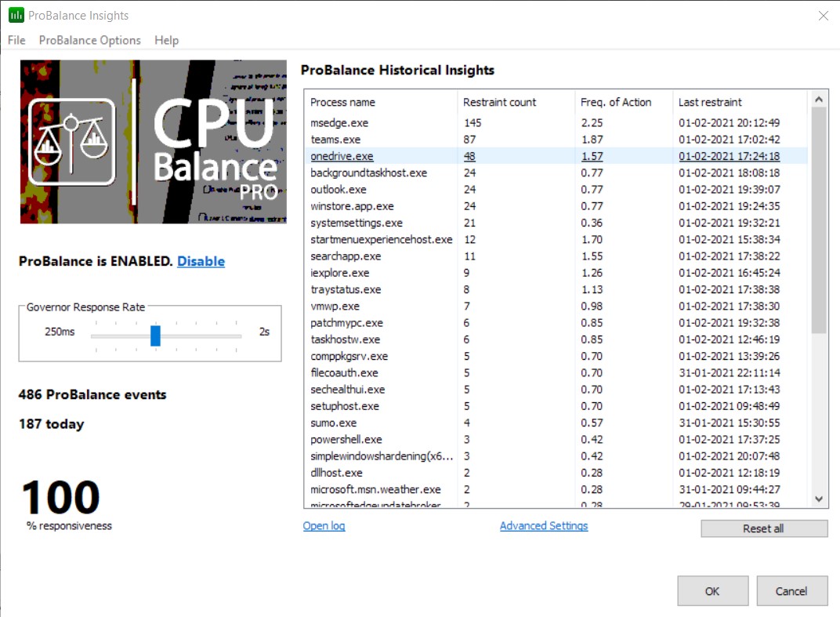
Task: Click the scrollbar up arrow in list
Action: pos(819,99)
